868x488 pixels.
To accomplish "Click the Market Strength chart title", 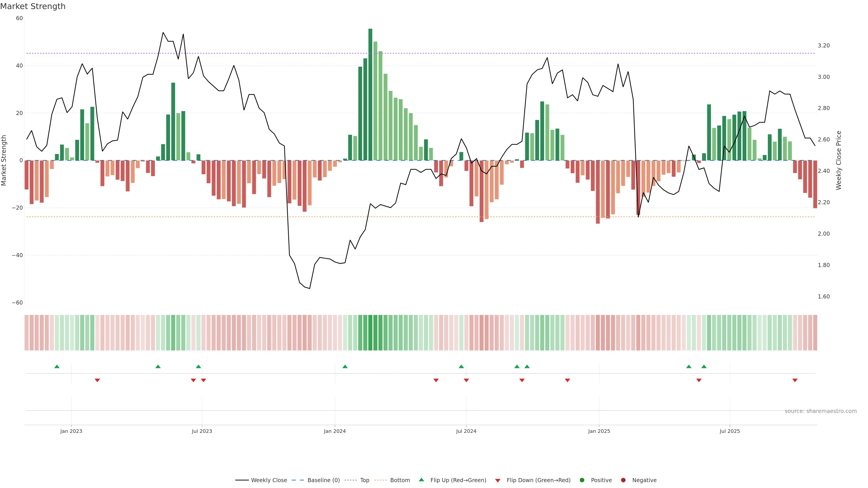I will (33, 6).
